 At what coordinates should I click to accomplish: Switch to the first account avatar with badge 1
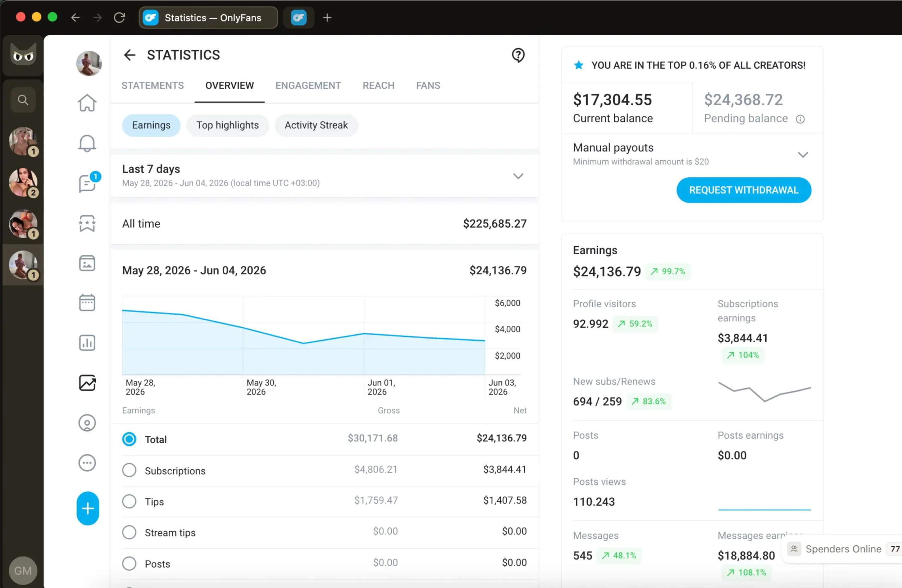point(24,141)
